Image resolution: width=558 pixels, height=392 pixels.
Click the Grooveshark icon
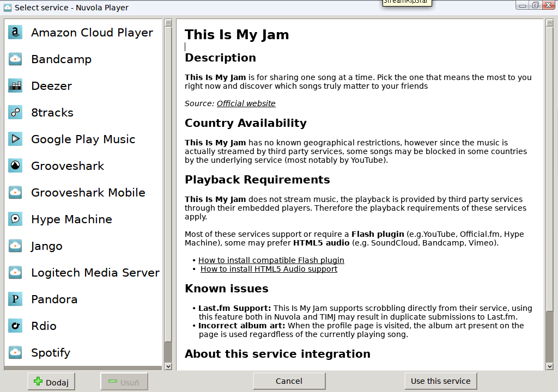[x=15, y=166]
